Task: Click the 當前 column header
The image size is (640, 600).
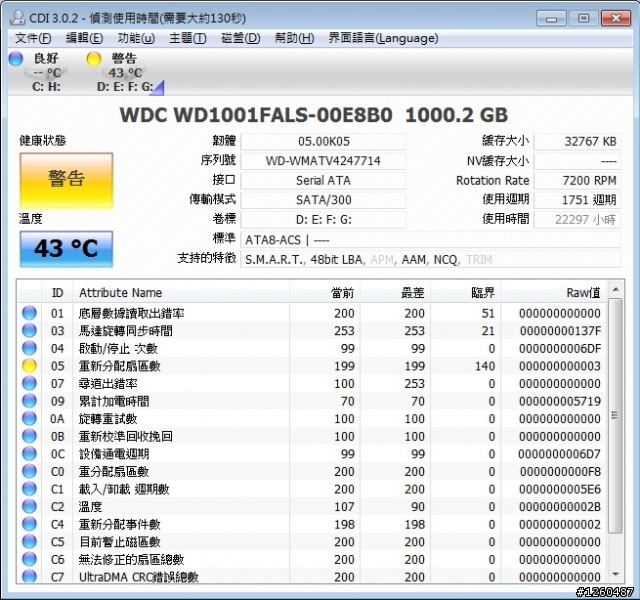Action: [324, 293]
